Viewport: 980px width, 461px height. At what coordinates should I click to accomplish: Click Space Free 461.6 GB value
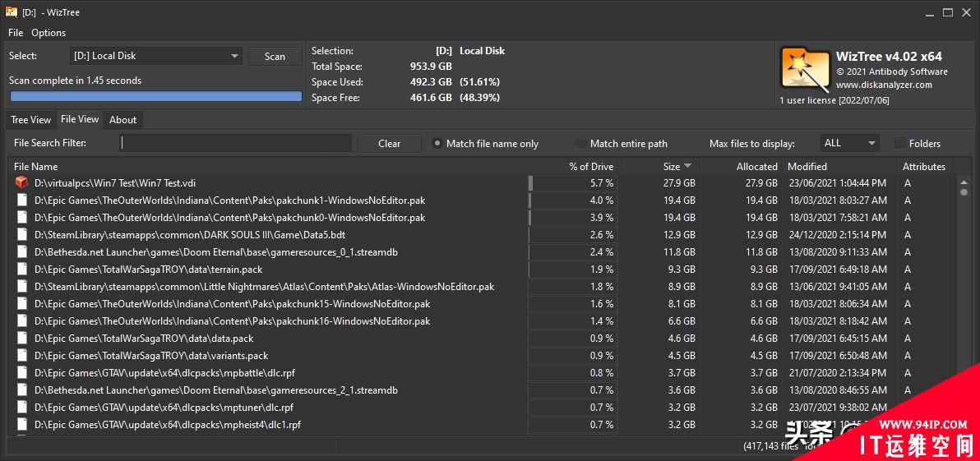coord(431,98)
